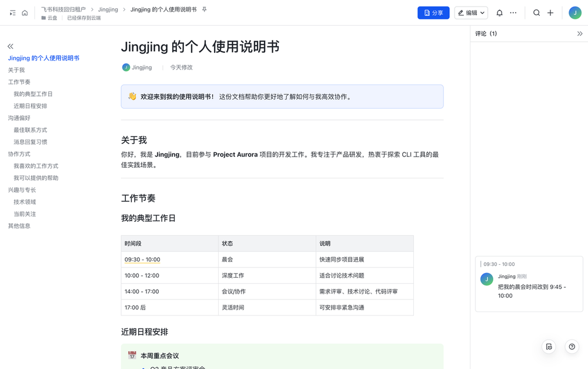This screenshot has width=588, height=369.
Task: Hide the comments panel with the chevron
Action: click(x=580, y=34)
